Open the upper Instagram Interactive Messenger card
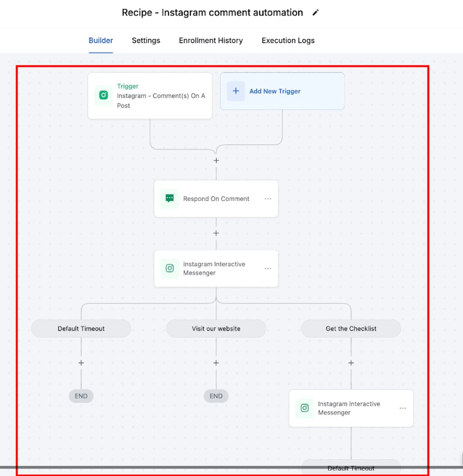Screen dimensions: 463x476 pyautogui.click(x=216, y=269)
